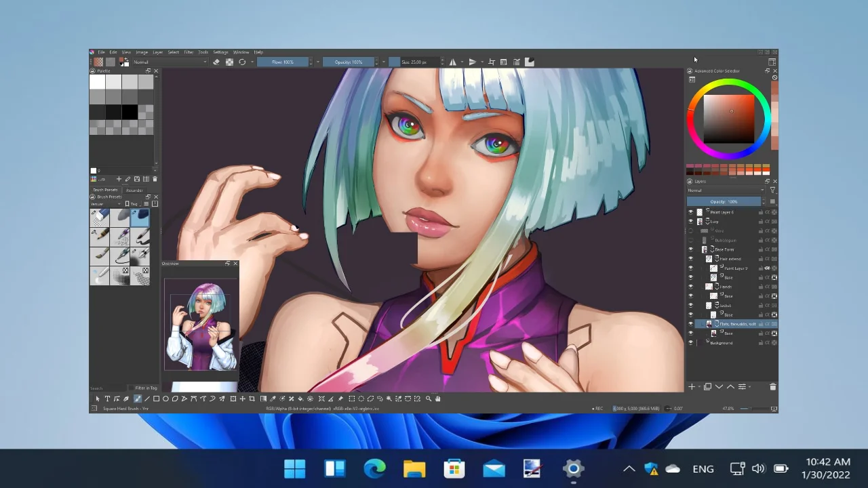Toggle lock on Paint Layer 6
The width and height of the screenshot is (868, 488).
click(761, 212)
